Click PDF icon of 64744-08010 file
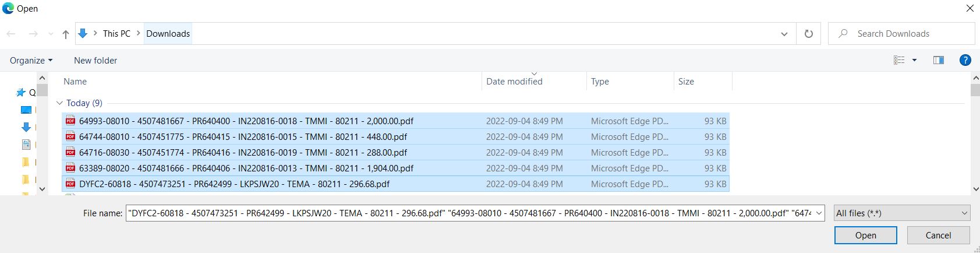The height and width of the screenshot is (253, 980). [x=70, y=137]
